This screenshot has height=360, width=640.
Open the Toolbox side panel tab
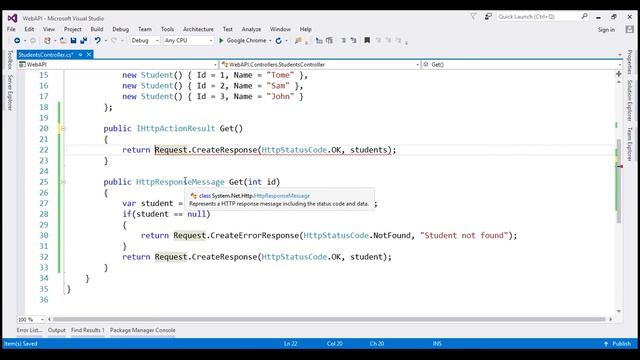(10, 60)
